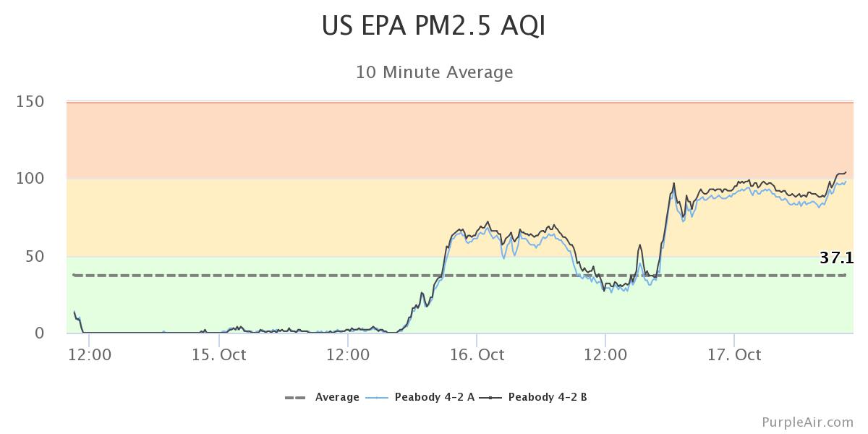The height and width of the screenshot is (434, 868).
Task: Click the 15. Oct date axis label
Action: (219, 354)
